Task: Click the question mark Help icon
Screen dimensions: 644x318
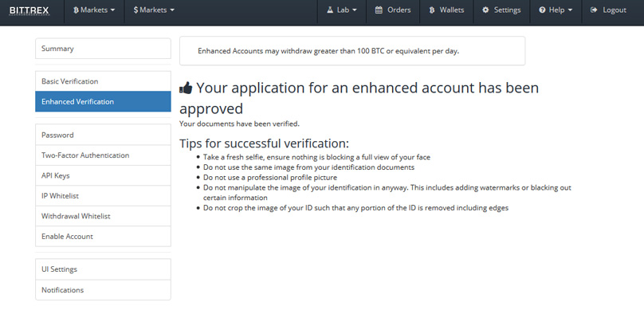Action: pos(542,10)
